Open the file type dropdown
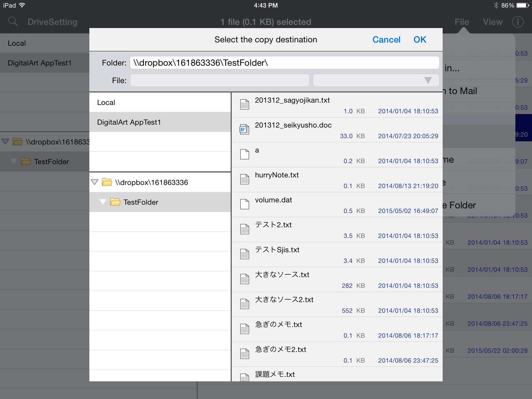This screenshot has width=532, height=399. click(x=376, y=80)
